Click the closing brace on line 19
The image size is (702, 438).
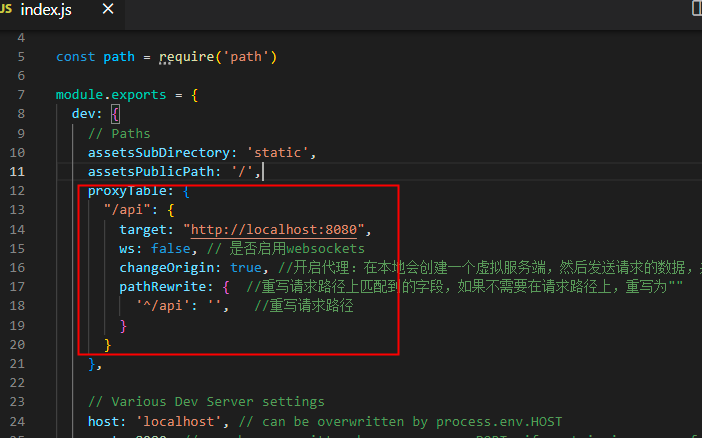123,326
